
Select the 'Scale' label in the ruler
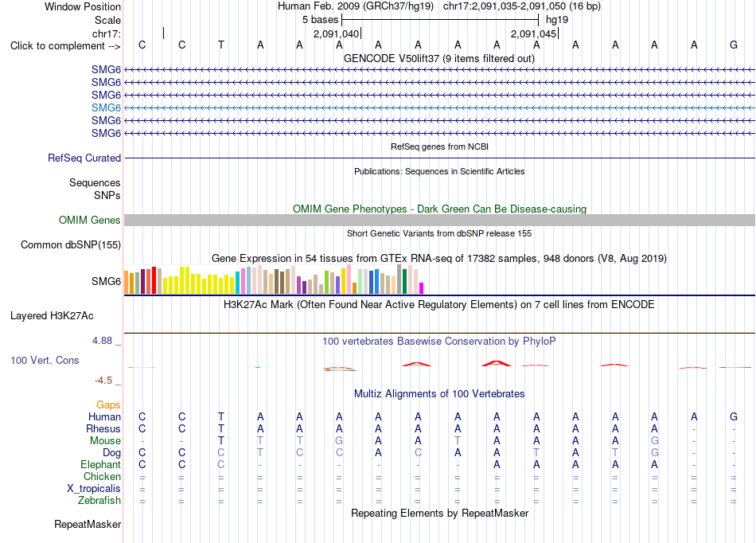(x=107, y=20)
